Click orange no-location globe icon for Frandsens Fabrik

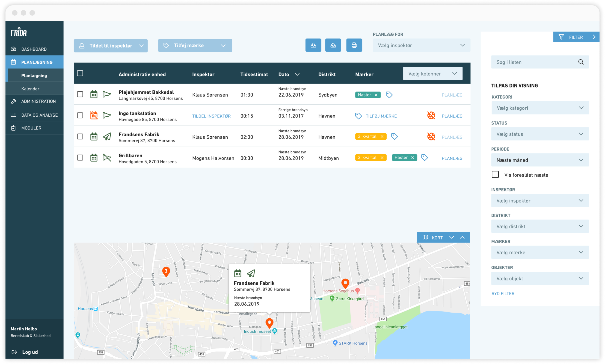[x=431, y=136]
